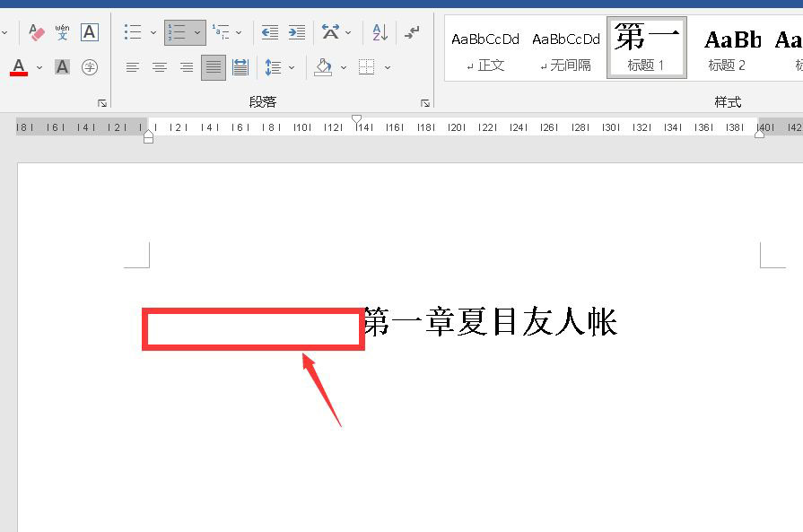Apply red font color
Screen dimensions: 803x532
click(19, 67)
